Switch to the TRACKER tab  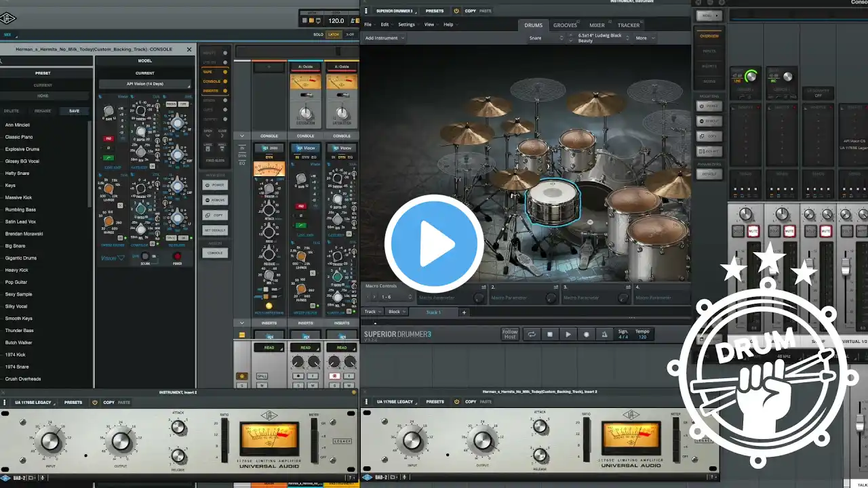coord(628,25)
